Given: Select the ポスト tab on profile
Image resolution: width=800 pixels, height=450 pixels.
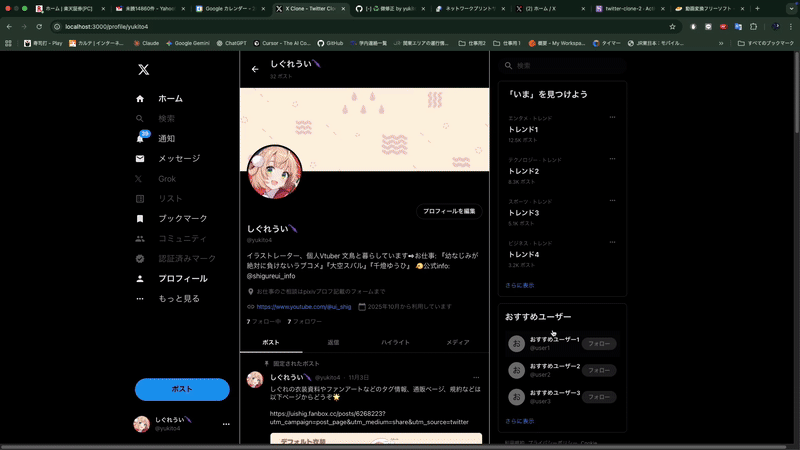Looking at the screenshot, I should [x=271, y=342].
